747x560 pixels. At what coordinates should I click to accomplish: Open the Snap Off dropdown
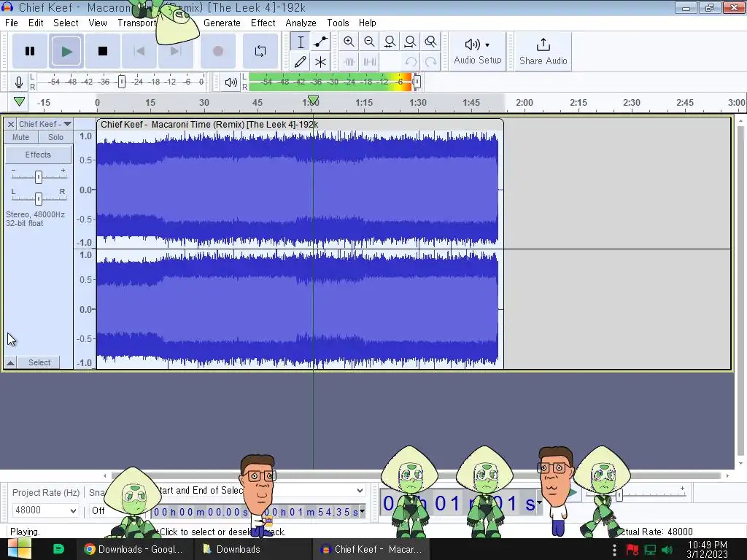tap(98, 511)
